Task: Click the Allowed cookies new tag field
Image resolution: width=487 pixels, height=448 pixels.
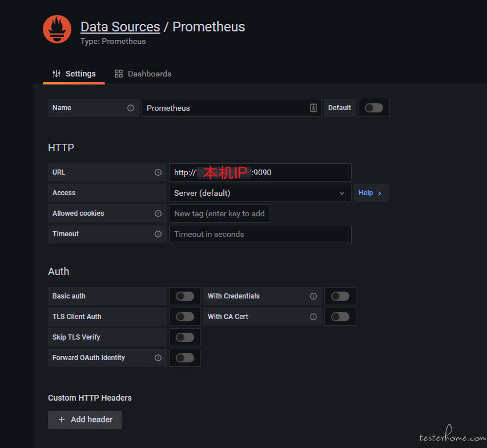Action: coord(219,213)
